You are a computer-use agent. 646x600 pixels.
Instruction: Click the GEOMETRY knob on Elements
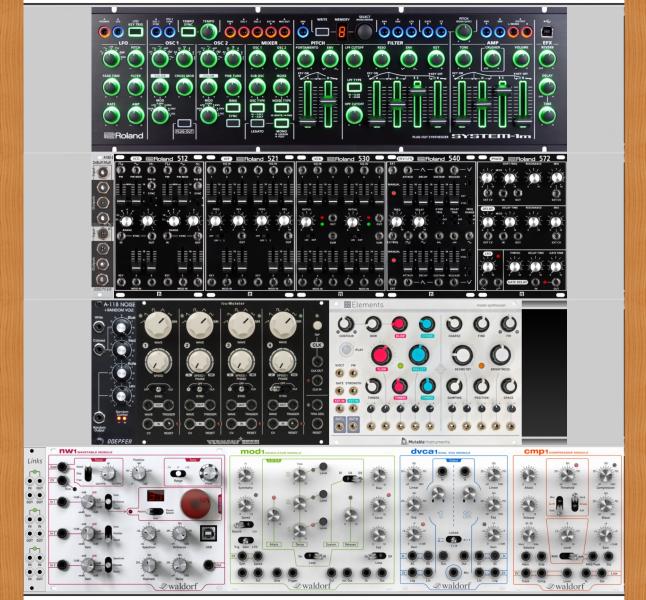coord(462,355)
